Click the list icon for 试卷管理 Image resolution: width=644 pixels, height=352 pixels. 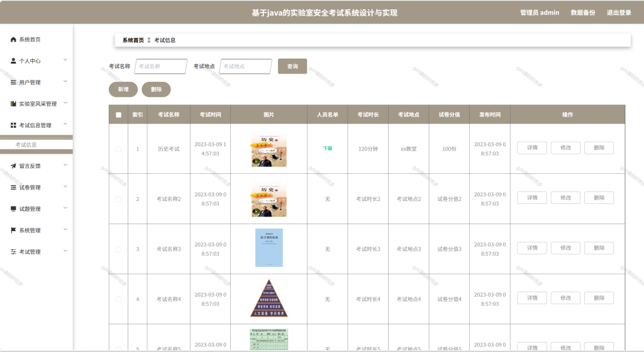point(13,188)
